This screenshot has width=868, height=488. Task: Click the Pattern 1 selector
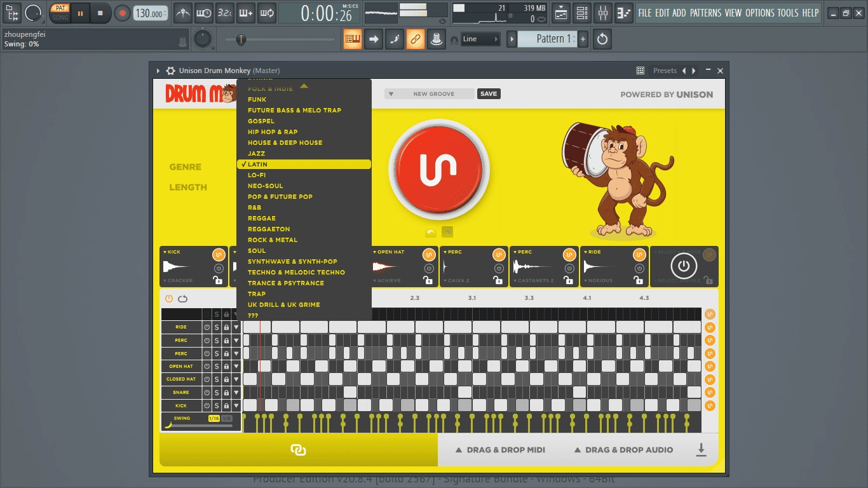(x=547, y=39)
